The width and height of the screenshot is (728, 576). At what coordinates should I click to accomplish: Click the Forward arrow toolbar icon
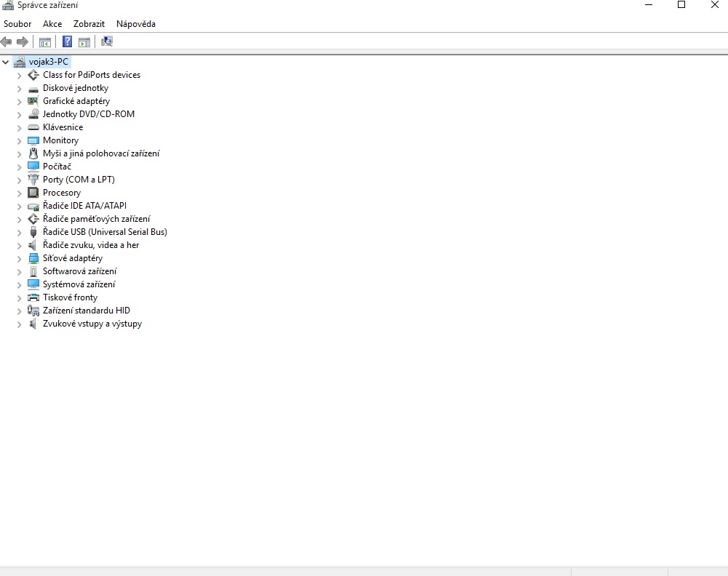tap(23, 41)
